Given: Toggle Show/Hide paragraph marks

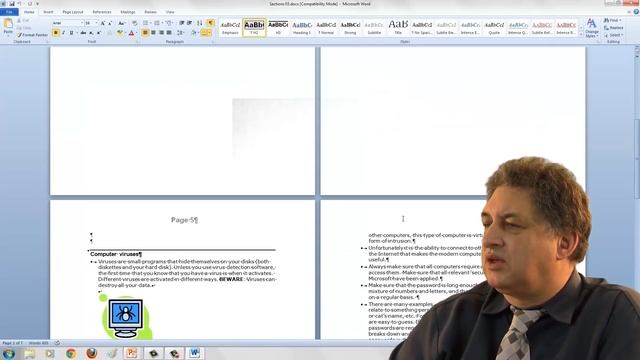Looking at the screenshot, I should pos(211,23).
